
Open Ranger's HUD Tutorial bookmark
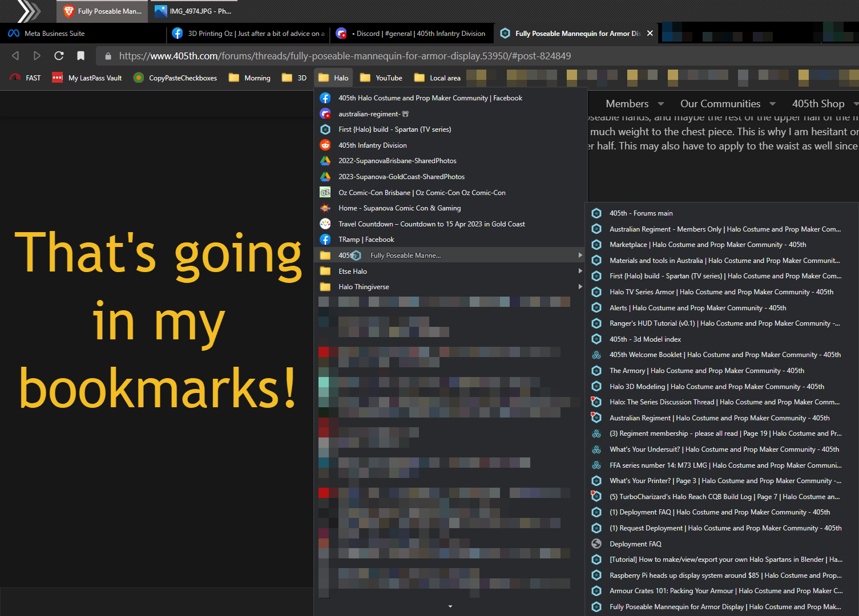tap(721, 323)
